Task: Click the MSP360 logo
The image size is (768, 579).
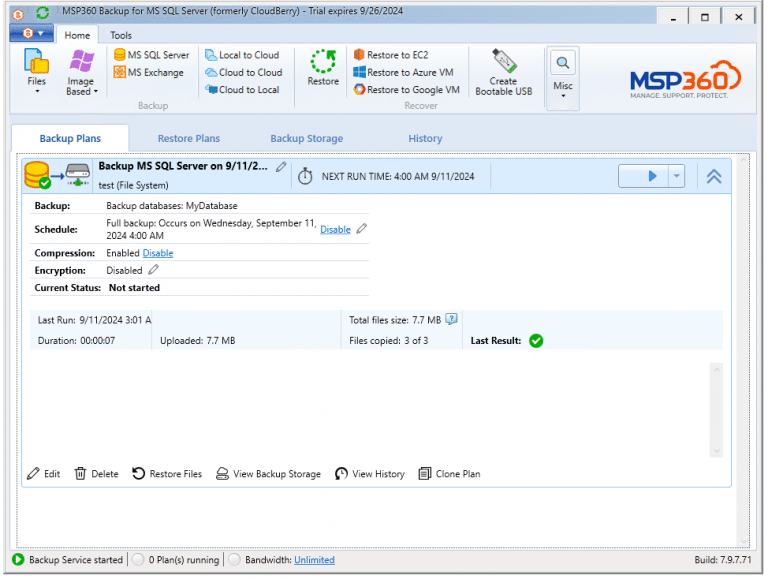Action: 686,79
